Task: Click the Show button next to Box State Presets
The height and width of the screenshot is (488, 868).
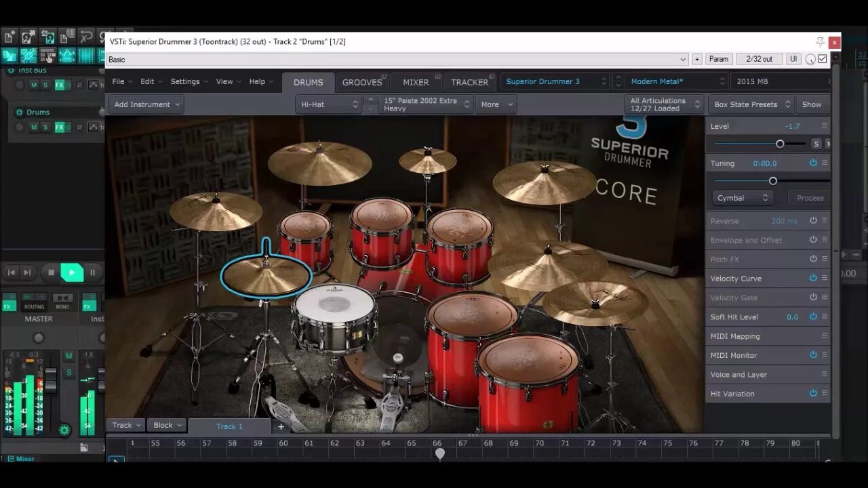Action: pyautogui.click(x=812, y=104)
